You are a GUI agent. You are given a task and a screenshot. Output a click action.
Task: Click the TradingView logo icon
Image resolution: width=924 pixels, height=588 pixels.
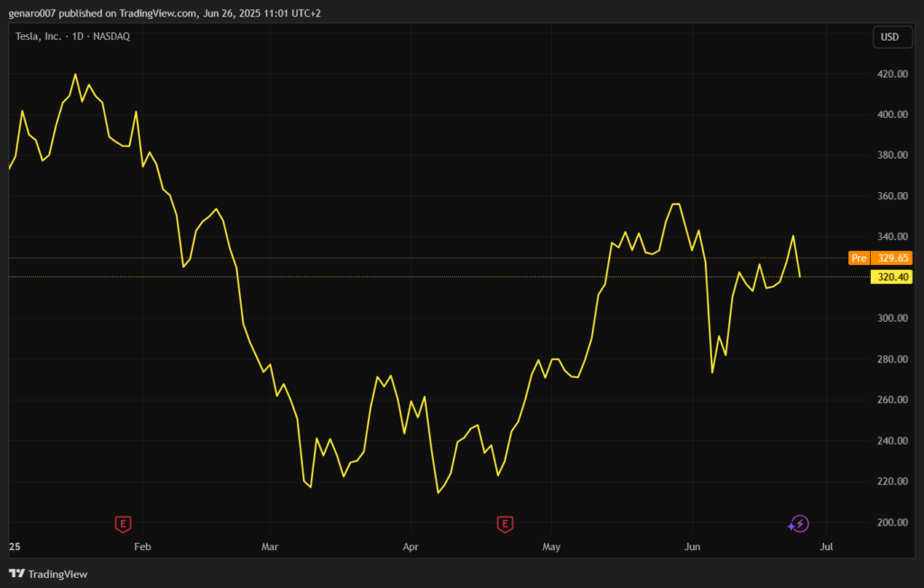[x=16, y=574]
